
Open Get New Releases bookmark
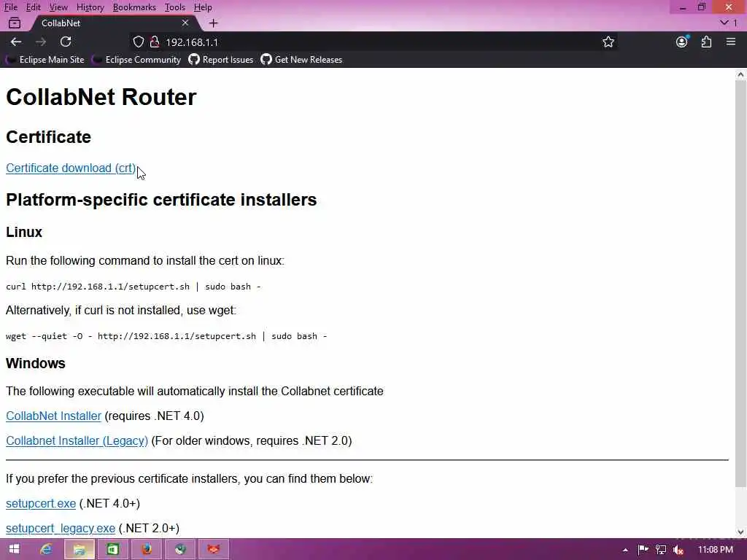pos(301,60)
